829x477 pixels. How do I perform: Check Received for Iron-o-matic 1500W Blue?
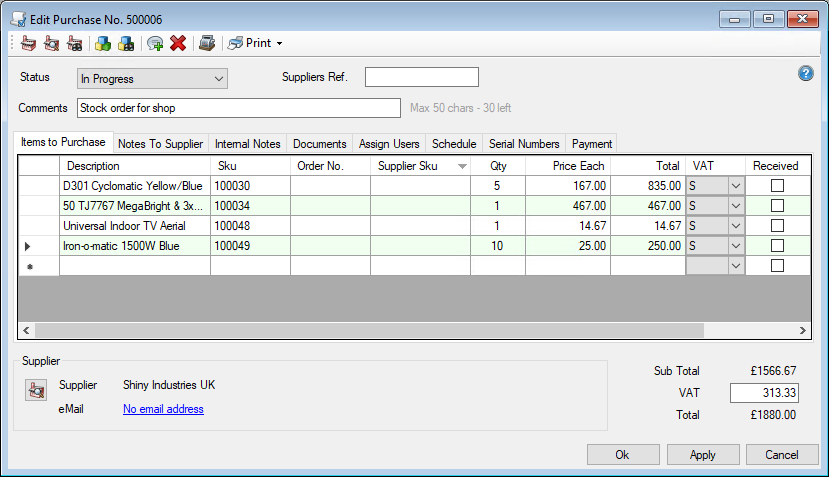[x=777, y=246]
